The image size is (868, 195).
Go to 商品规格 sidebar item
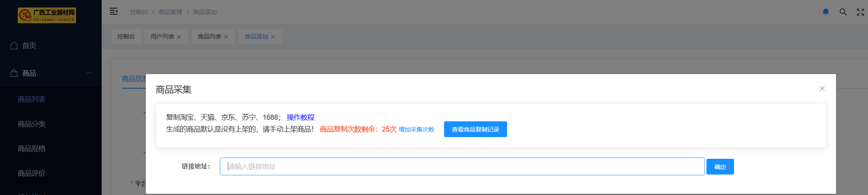(32, 149)
